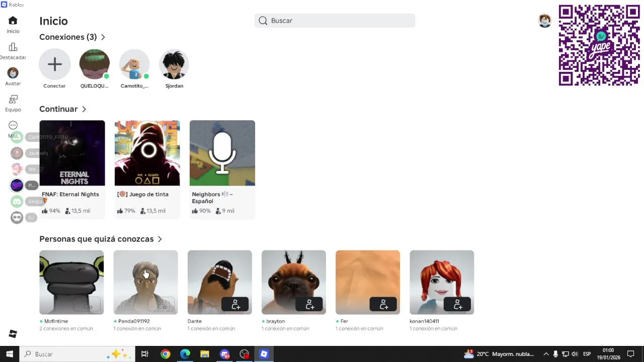Open Fer profile thumbnail

pyautogui.click(x=368, y=282)
